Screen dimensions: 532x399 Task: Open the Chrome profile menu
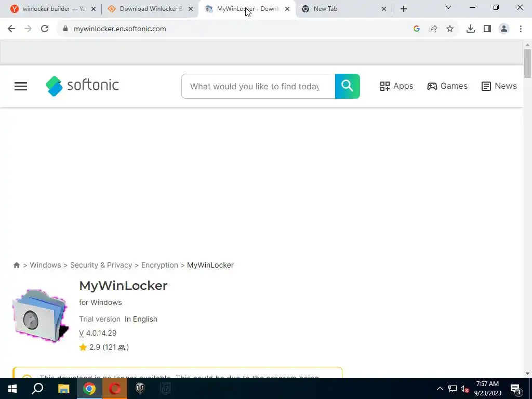coord(504,29)
